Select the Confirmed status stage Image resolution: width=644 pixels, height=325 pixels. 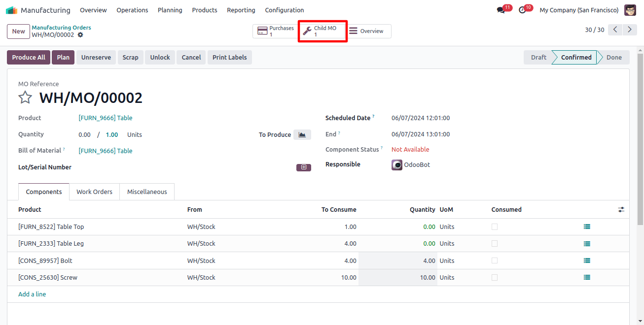point(576,58)
